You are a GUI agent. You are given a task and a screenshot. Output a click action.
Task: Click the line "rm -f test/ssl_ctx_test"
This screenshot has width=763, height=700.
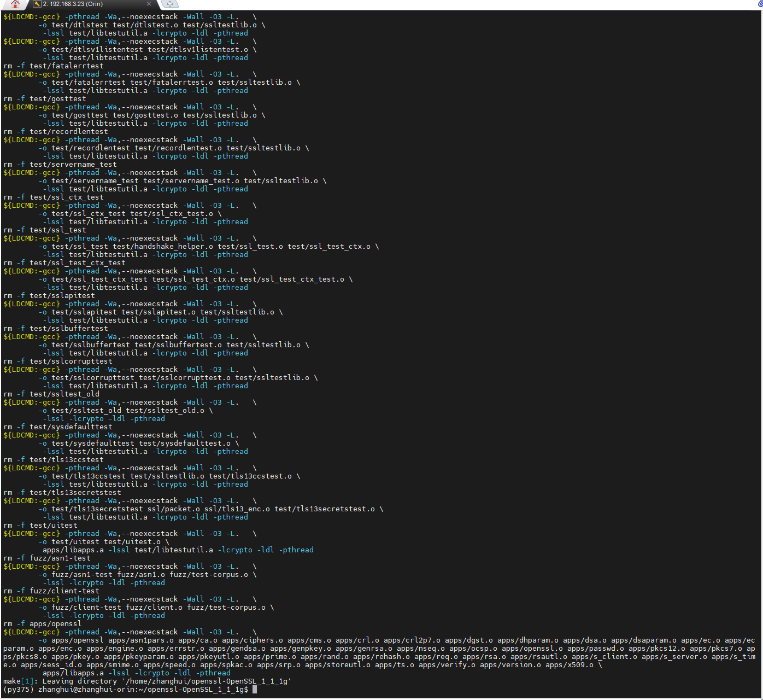click(54, 197)
